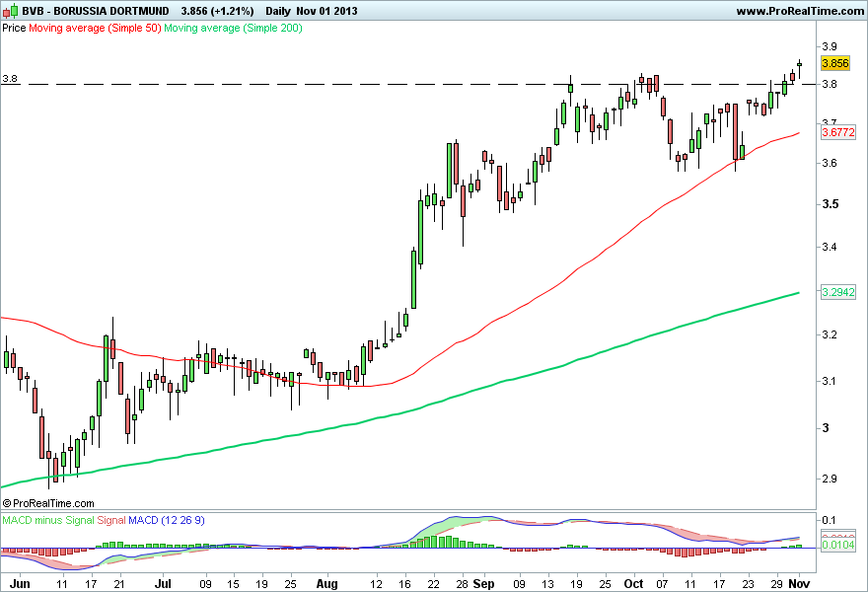Click the Sep month label on time axis
This screenshot has width=868, height=592.
484,584
